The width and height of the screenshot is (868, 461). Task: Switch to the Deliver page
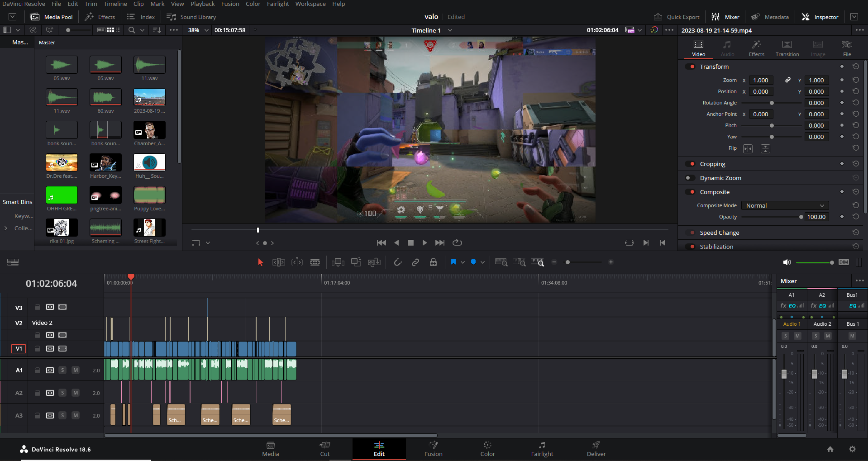click(596, 449)
